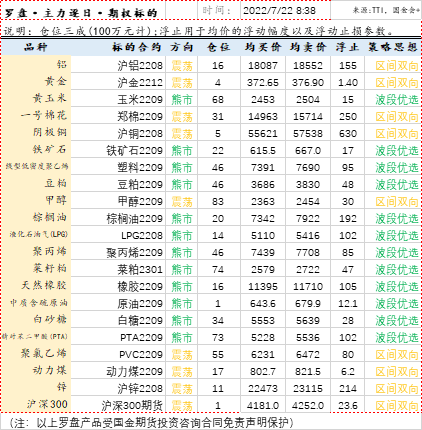
Task: Select the header cell 方向
Action: click(182, 47)
